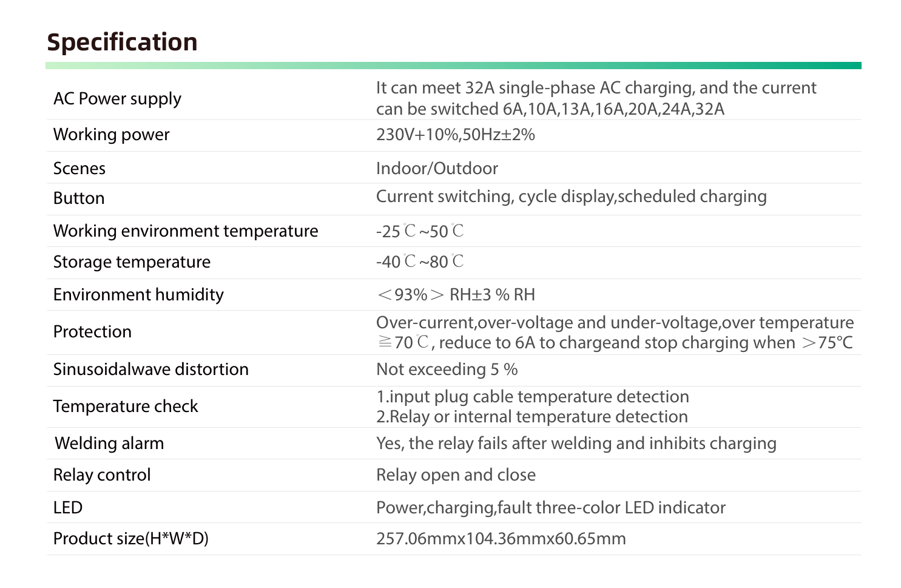The image size is (901, 588).
Task: Select the Protection row label
Action: 92,331
